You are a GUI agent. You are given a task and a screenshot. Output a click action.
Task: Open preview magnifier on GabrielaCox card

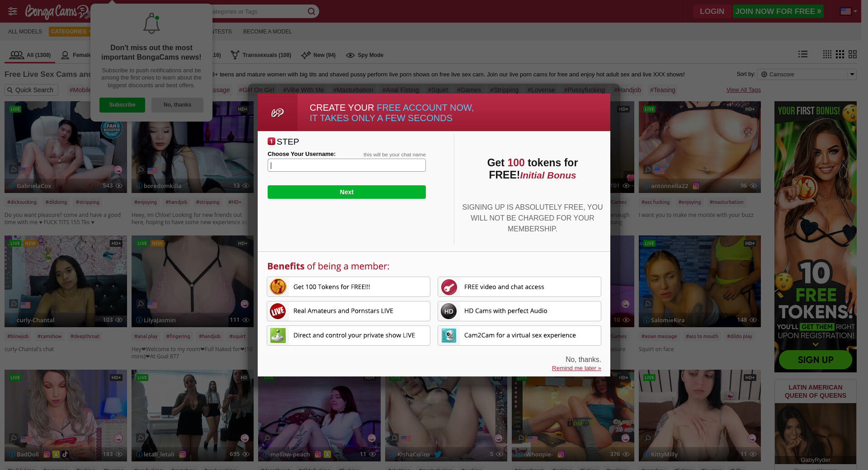(x=14, y=169)
